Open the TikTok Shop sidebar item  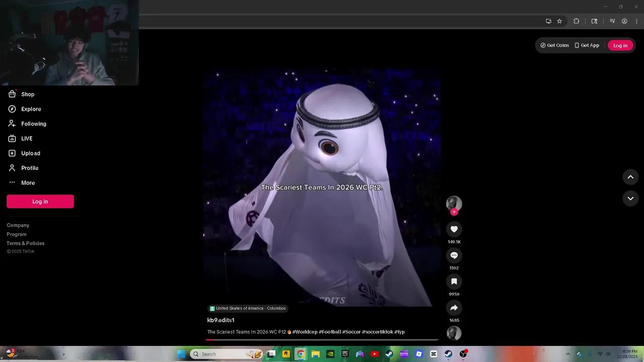tap(21, 95)
